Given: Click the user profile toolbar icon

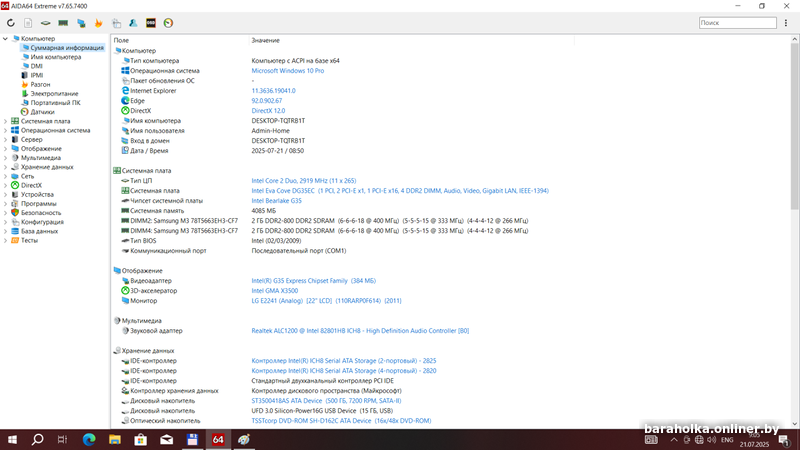Looking at the screenshot, I should (x=133, y=23).
